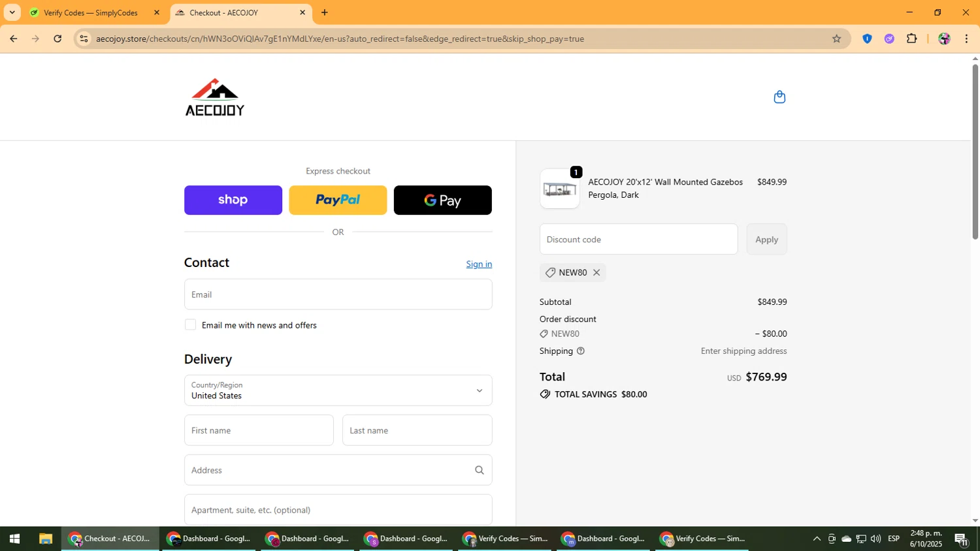Image resolution: width=980 pixels, height=551 pixels.
Task: Close the Checkout AECOJOY tab
Action: coord(302,12)
